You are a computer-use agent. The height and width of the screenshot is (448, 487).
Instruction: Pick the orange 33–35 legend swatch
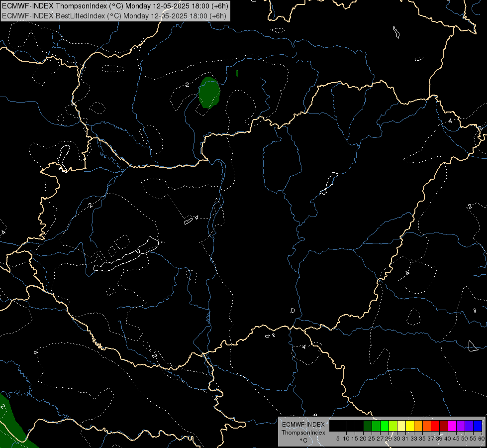click(x=418, y=426)
